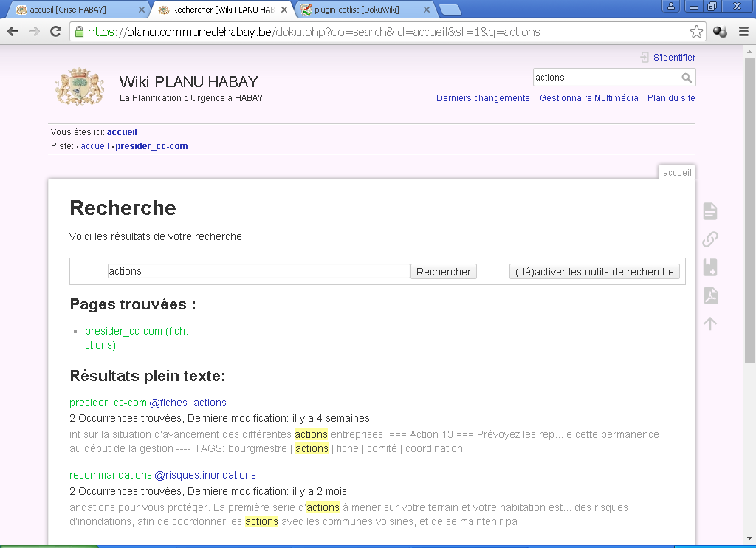Open the Chrome hamburger menu
The height and width of the screenshot is (548, 756).
click(743, 32)
